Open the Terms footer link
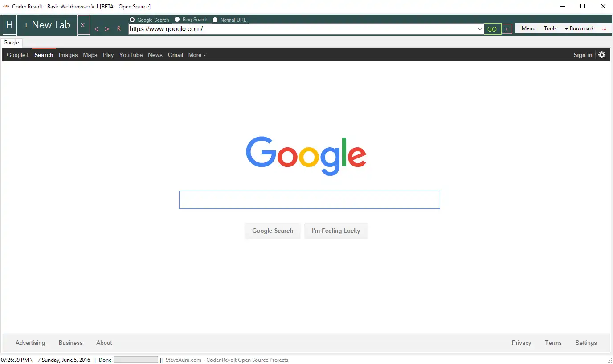 coord(553,343)
